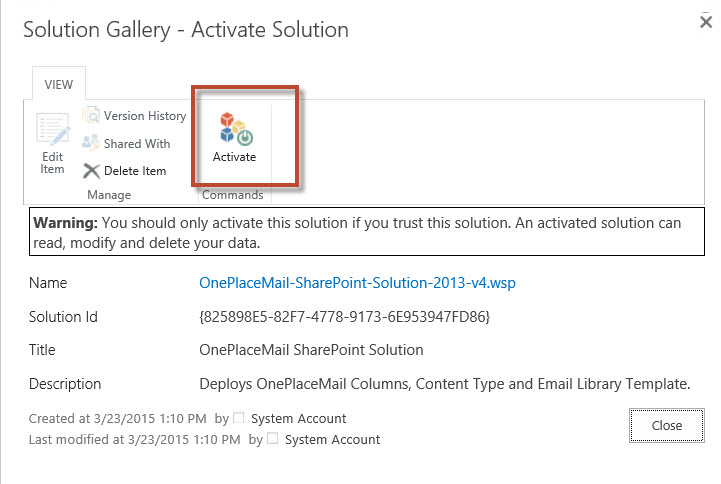This screenshot has width=721, height=484.
Task: Click the Delete Item label
Action: coord(135,171)
